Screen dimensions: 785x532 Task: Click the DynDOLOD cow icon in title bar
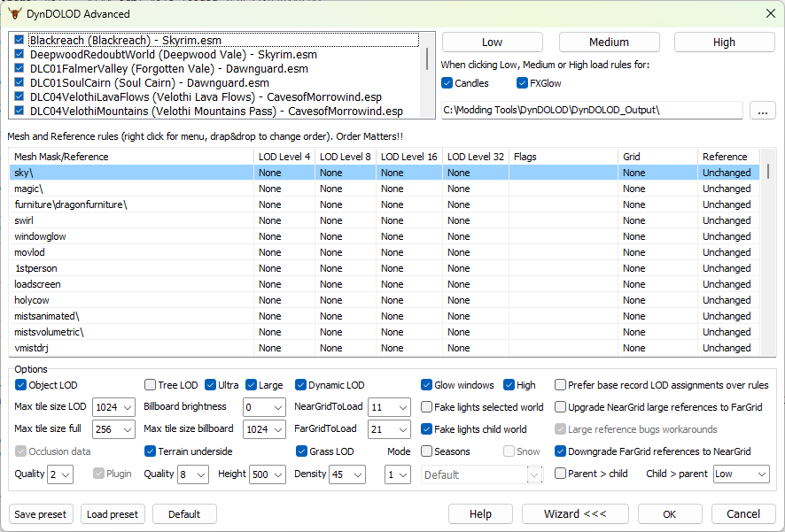pos(14,13)
